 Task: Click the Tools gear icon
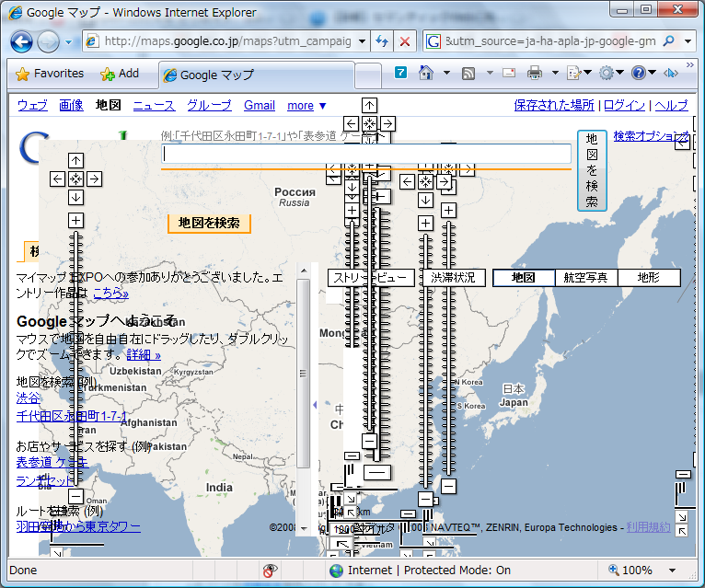607,73
